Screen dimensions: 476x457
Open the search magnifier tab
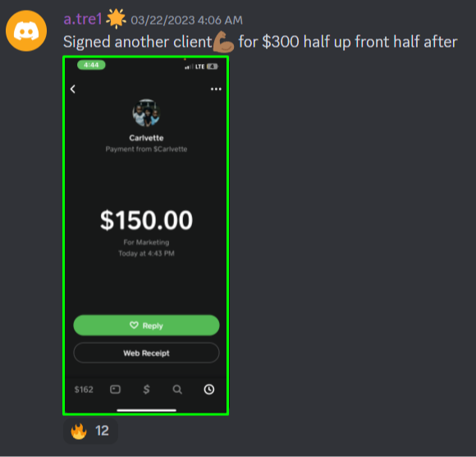[x=177, y=390]
